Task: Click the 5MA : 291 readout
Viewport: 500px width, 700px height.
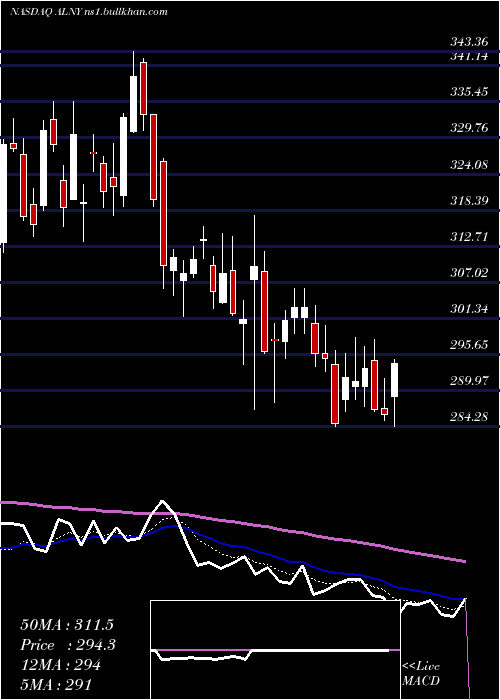Action: pyautogui.click(x=56, y=684)
